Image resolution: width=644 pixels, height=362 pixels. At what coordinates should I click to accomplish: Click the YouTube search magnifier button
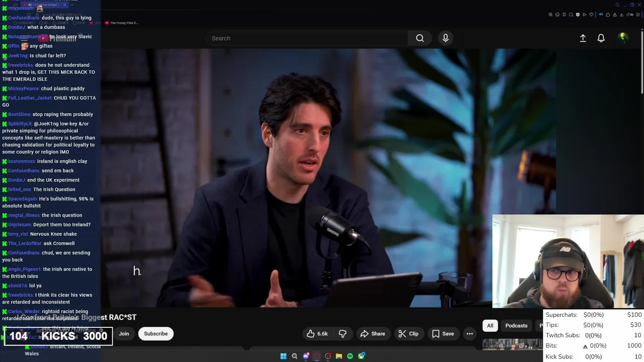[x=420, y=38]
